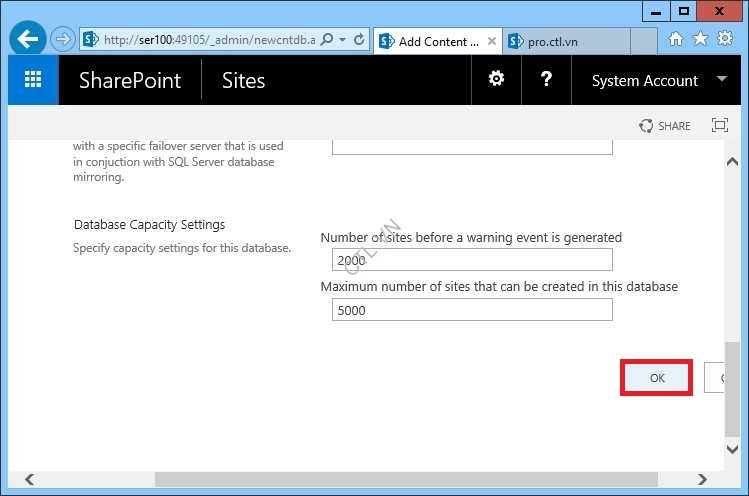Click the vertical scrollbar thumb
This screenshot has height=496, width=749.
pyautogui.click(x=732, y=389)
